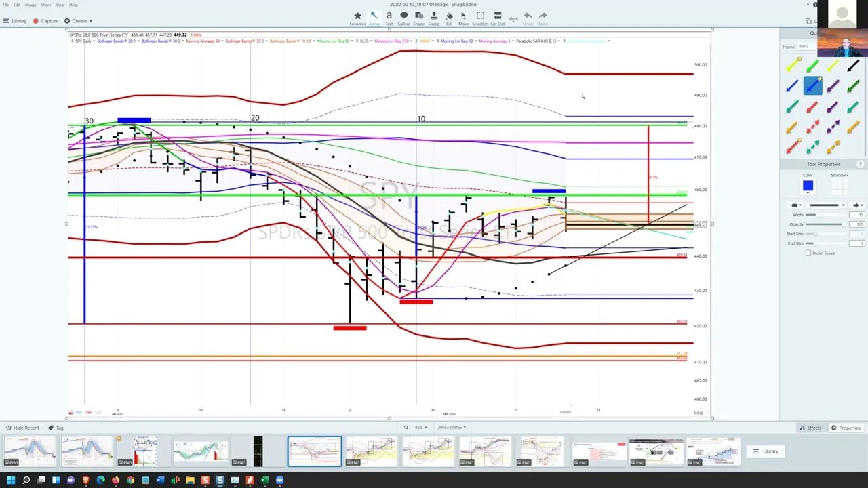Choose the dark green arrow quick style
This screenshot has height=488, width=868.
853,86
